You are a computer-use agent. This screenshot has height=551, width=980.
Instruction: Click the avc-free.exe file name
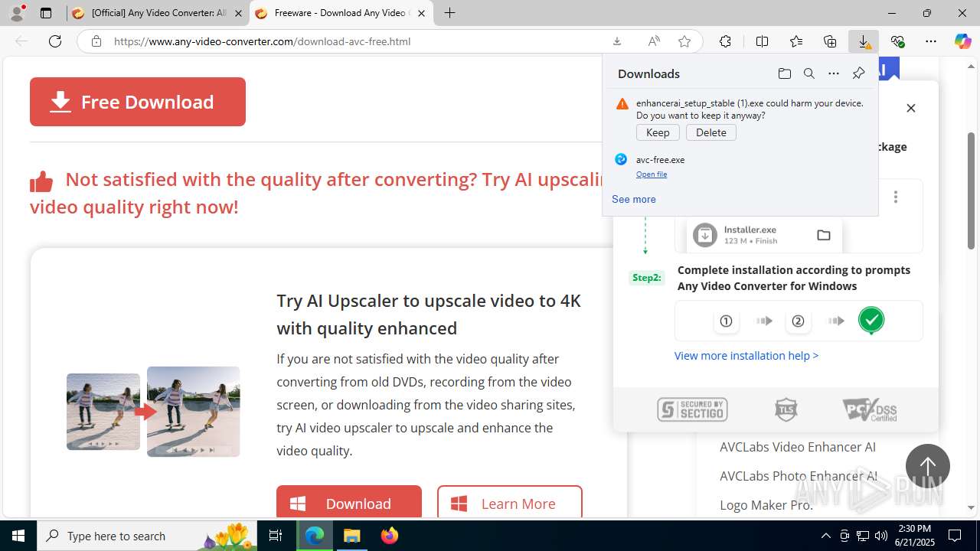(x=660, y=160)
